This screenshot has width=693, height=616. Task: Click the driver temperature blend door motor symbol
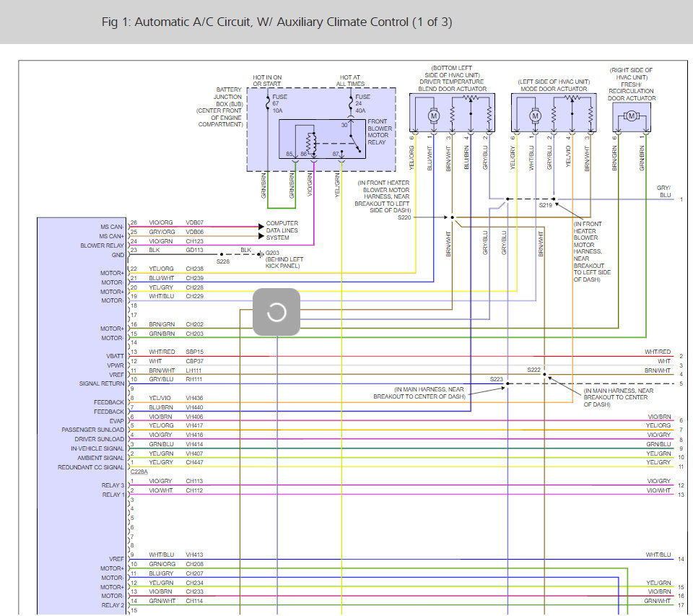(434, 115)
